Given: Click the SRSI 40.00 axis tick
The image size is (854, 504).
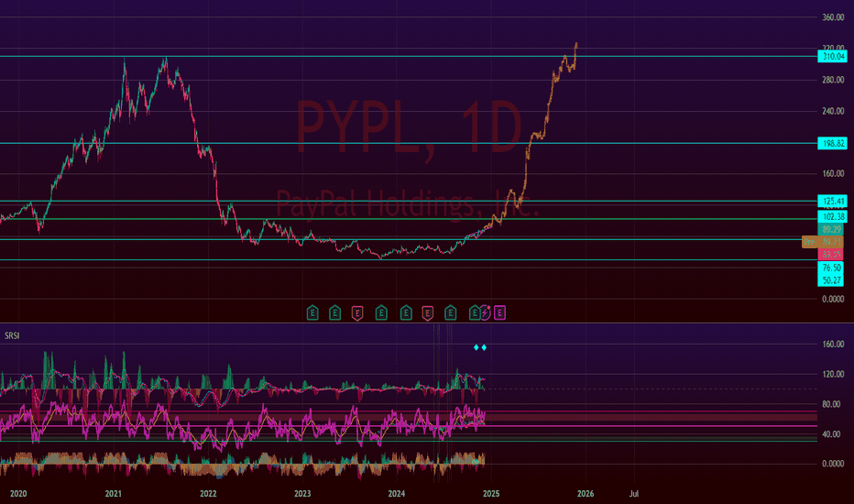Looking at the screenshot, I should pyautogui.click(x=833, y=434).
